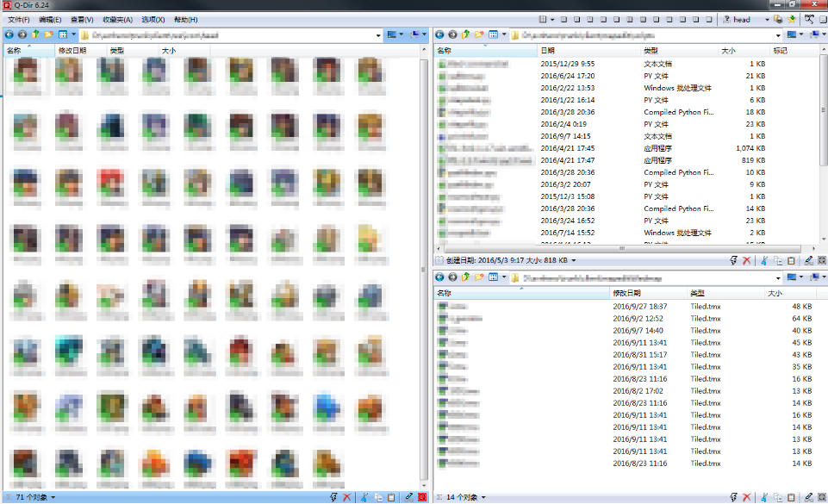The height and width of the screenshot is (504, 828).
Task: Open the head favorites dropdown arrow
Action: [767, 20]
